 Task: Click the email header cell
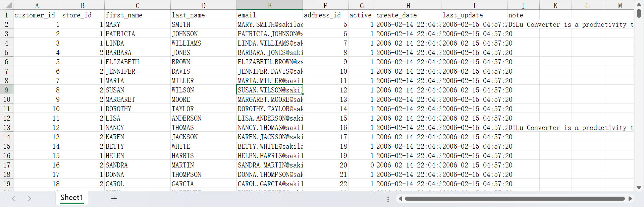coord(270,15)
